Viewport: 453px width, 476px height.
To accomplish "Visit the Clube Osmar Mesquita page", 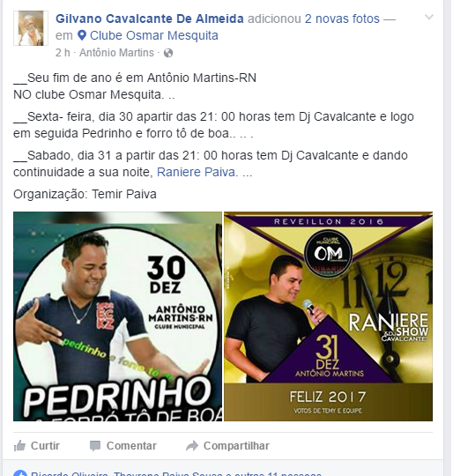I will point(154,35).
